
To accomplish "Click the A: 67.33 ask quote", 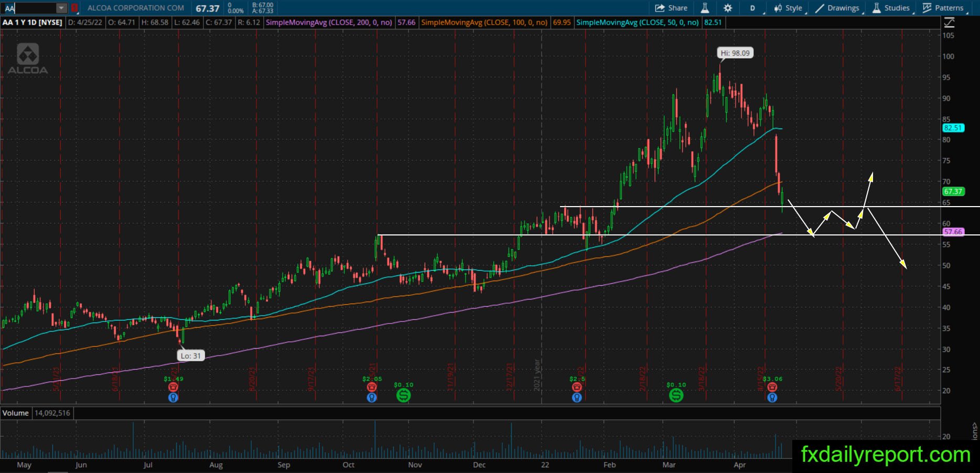I will pos(263,11).
